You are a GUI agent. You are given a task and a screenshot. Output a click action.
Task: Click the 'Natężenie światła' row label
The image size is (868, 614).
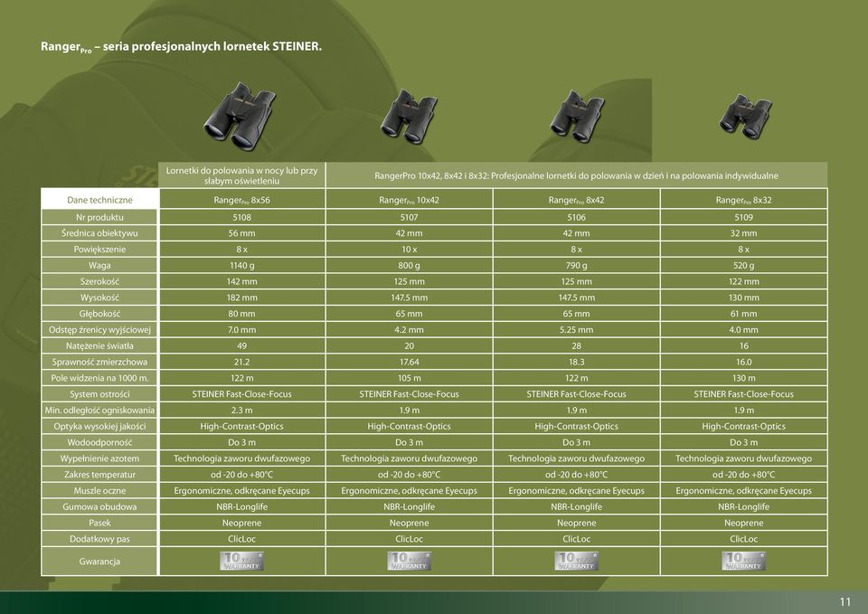[x=99, y=345]
